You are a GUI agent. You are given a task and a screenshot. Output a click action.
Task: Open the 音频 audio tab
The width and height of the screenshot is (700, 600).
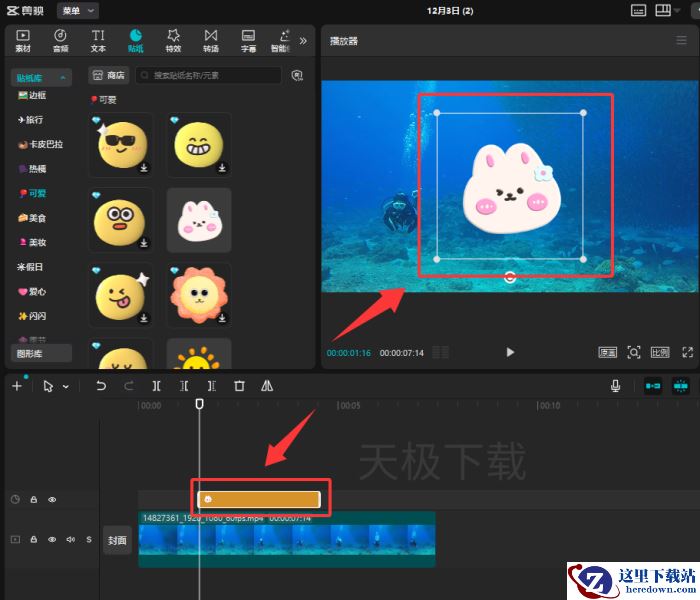click(60, 41)
